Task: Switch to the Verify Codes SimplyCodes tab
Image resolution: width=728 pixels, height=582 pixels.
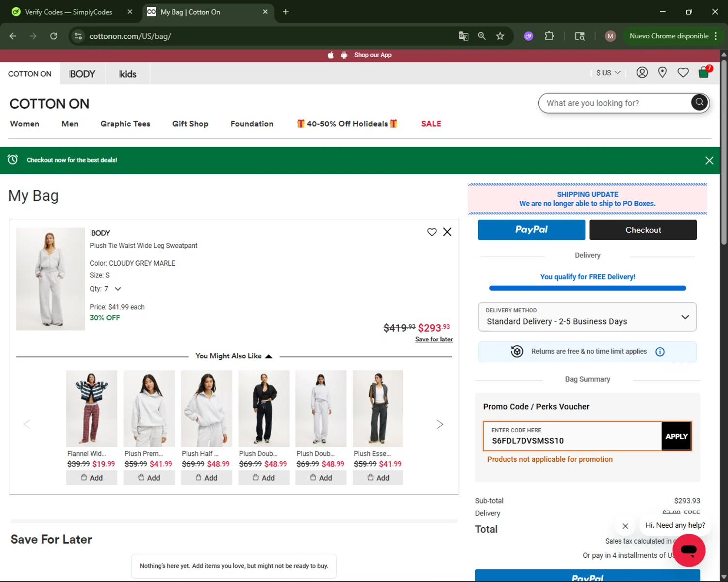Action: pyautogui.click(x=68, y=12)
